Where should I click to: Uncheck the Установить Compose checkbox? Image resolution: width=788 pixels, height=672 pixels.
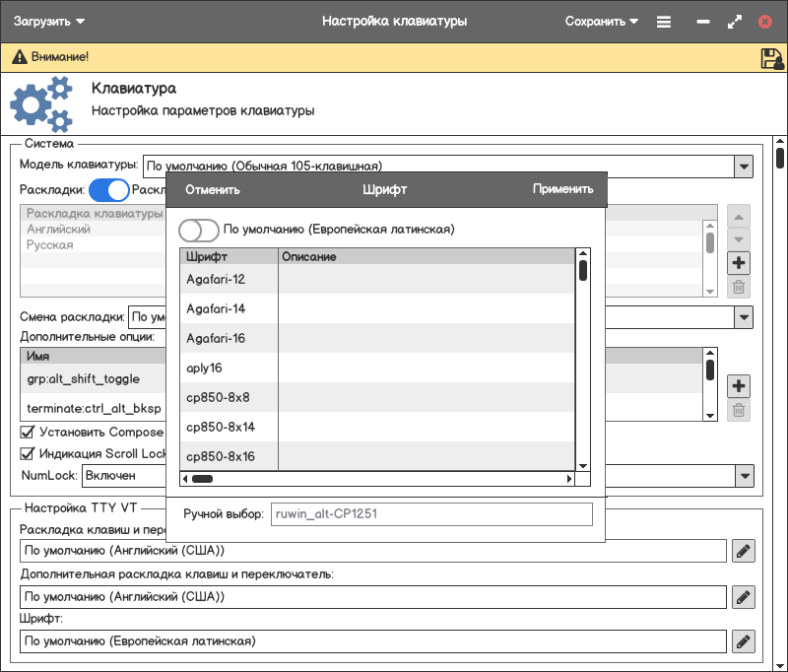(28, 432)
